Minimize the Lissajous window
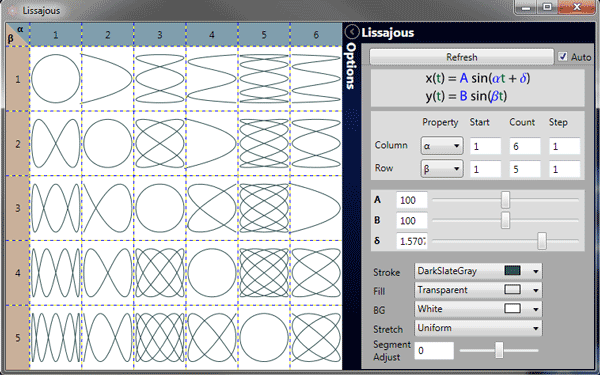This screenshot has height=375, width=600. (x=527, y=7)
